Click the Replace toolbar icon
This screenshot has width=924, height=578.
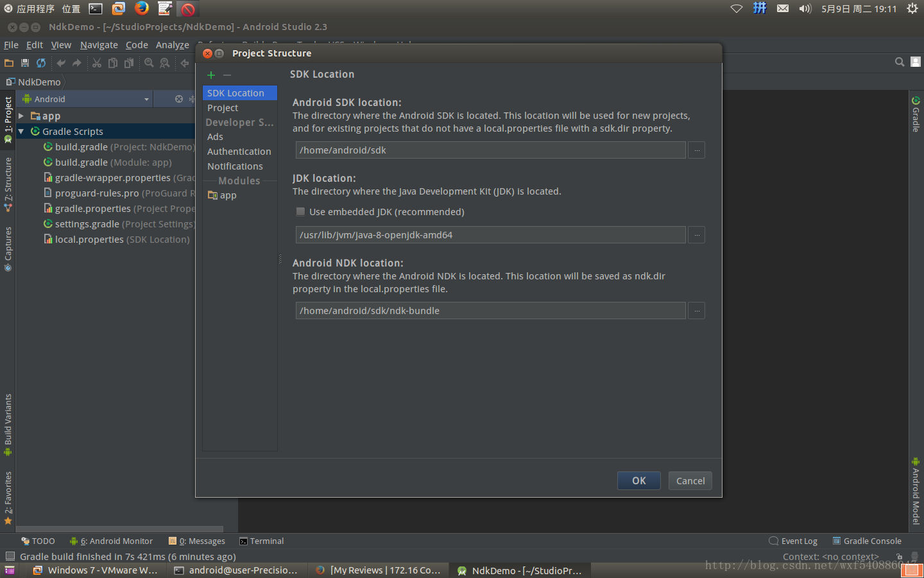coord(165,63)
